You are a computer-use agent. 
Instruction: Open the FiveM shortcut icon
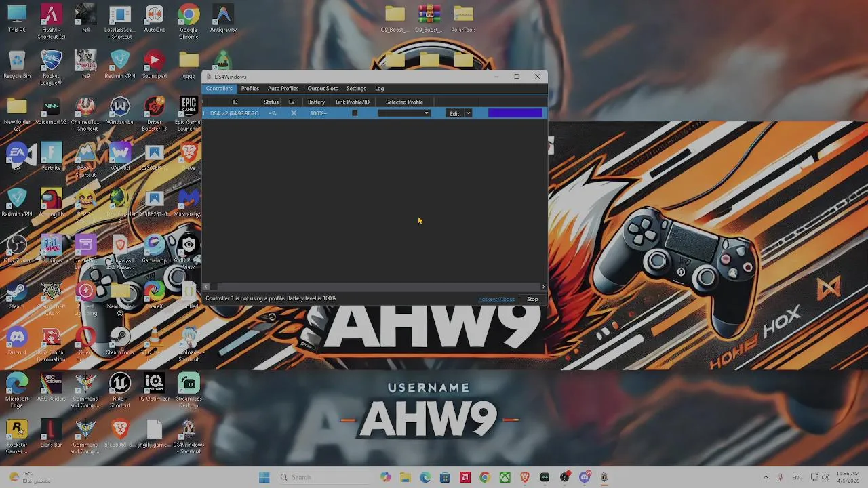pos(52,22)
